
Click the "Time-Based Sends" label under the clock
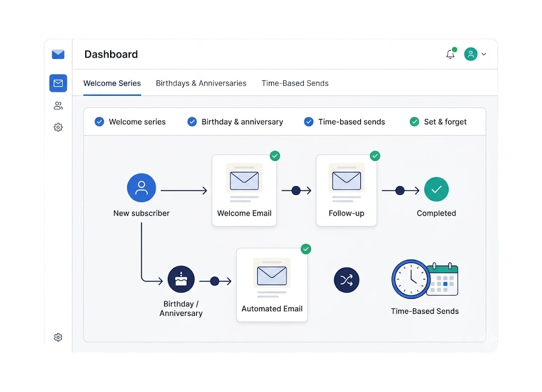[425, 311]
